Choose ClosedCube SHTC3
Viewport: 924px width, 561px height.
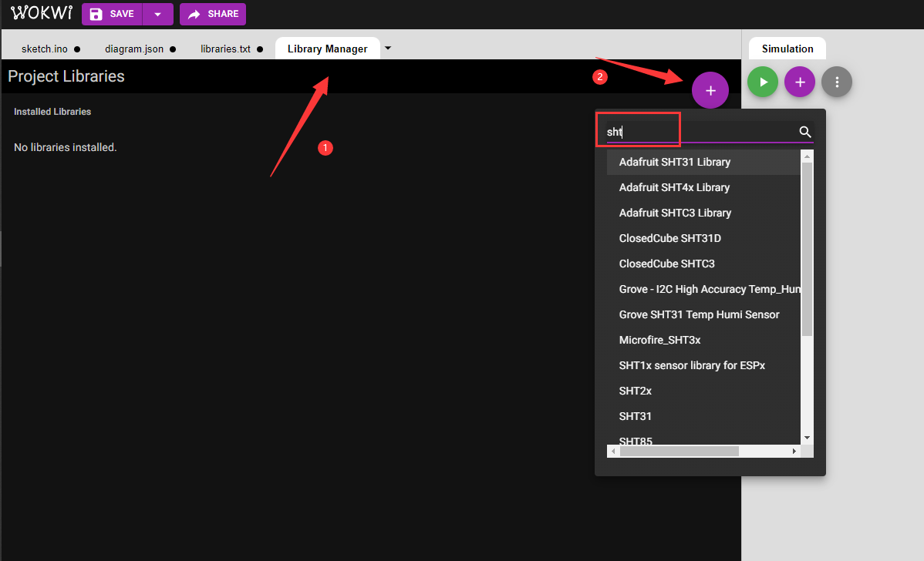(x=703, y=264)
